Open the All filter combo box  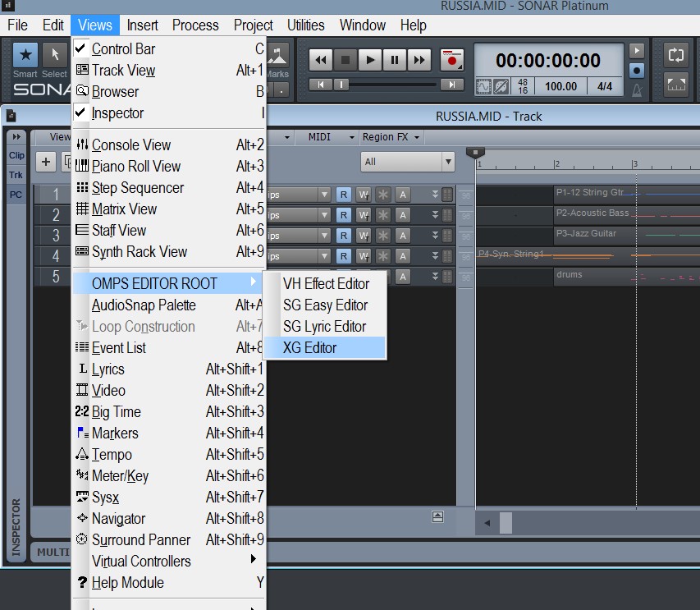coord(408,162)
